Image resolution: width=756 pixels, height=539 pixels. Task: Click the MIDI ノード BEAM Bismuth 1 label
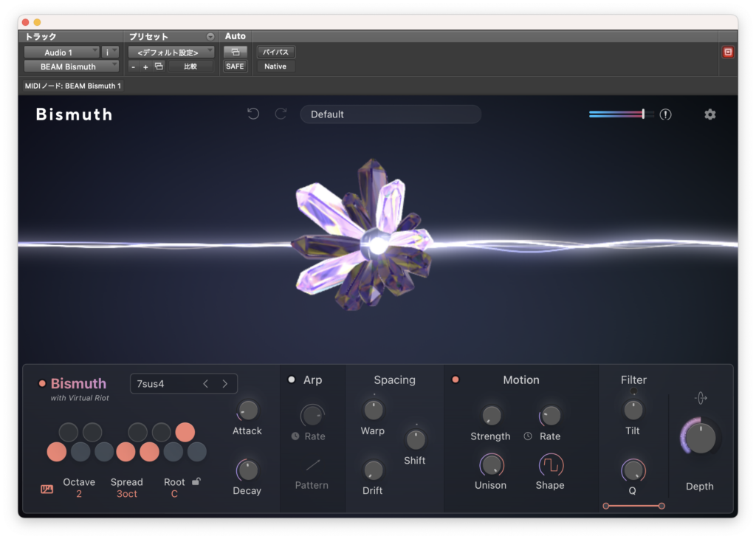pyautogui.click(x=73, y=86)
